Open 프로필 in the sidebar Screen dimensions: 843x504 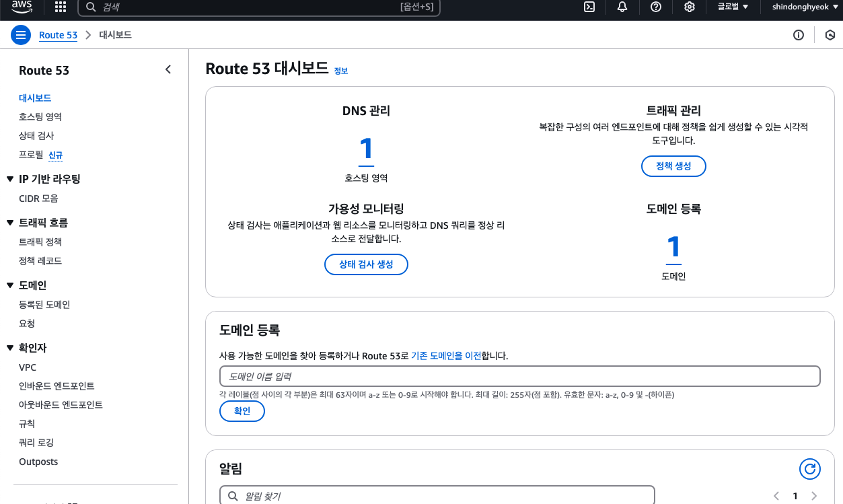coord(31,155)
